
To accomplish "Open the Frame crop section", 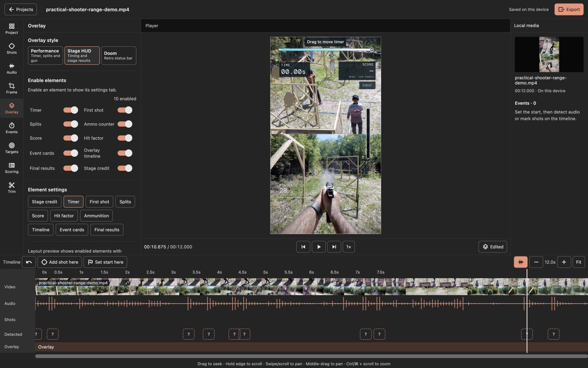I will click(12, 89).
